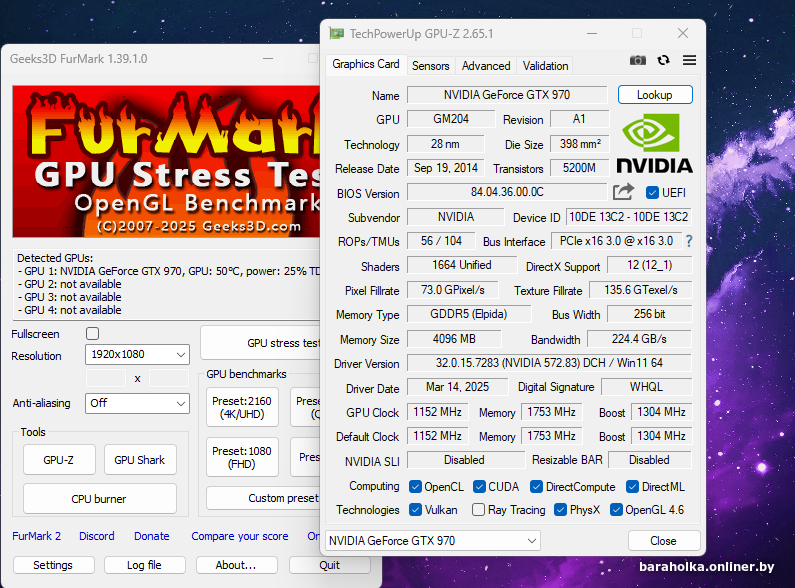Switch to the Graphics Card tab
This screenshot has height=588, width=795.
point(366,64)
